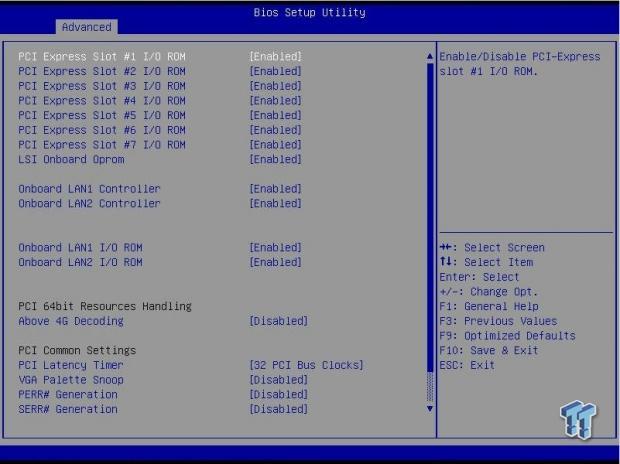Image resolution: width=620 pixels, height=464 pixels.
Task: Click the dotted scrollbar track area
Action: coord(430,387)
